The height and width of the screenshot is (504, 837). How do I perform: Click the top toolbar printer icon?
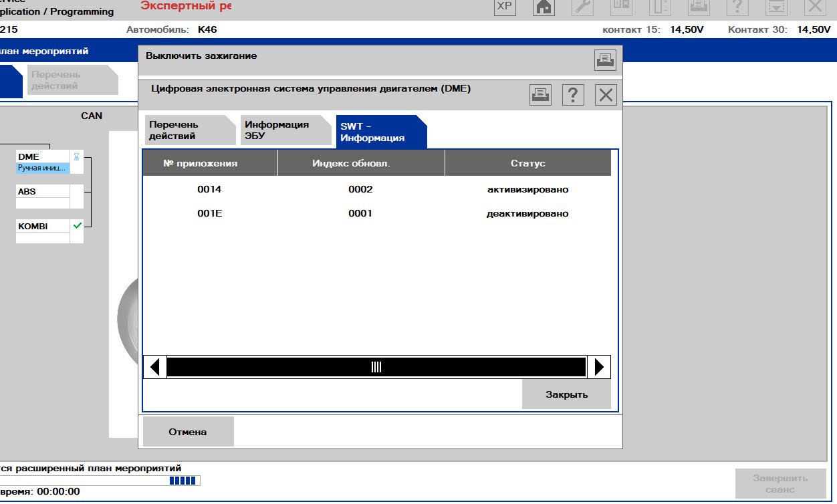coord(699,6)
